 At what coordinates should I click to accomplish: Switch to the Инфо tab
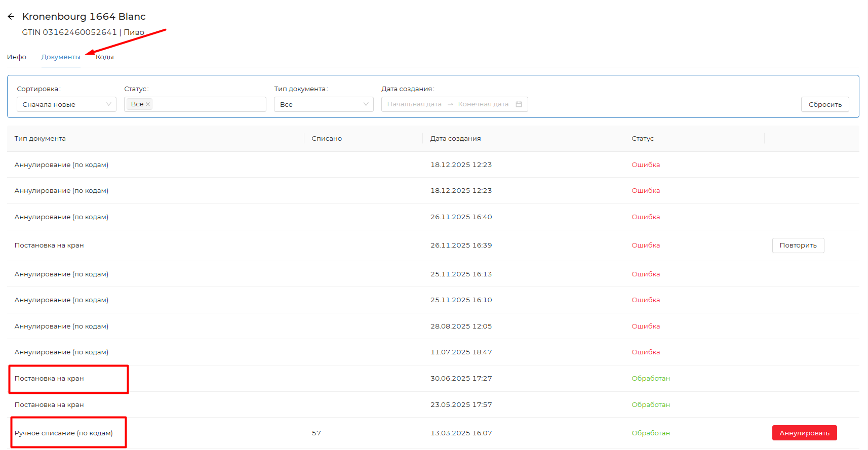17,57
